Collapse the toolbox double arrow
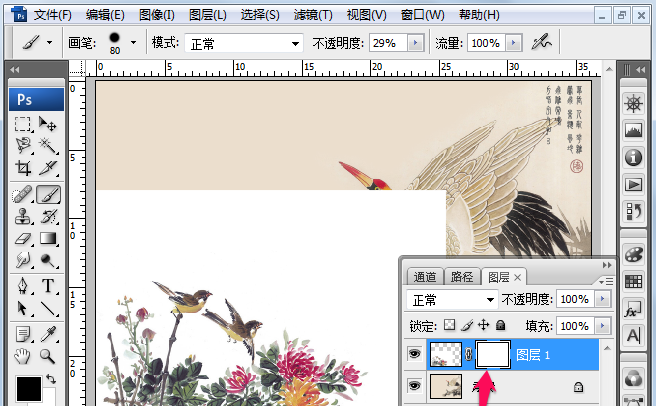The image size is (656, 406). click(x=15, y=69)
